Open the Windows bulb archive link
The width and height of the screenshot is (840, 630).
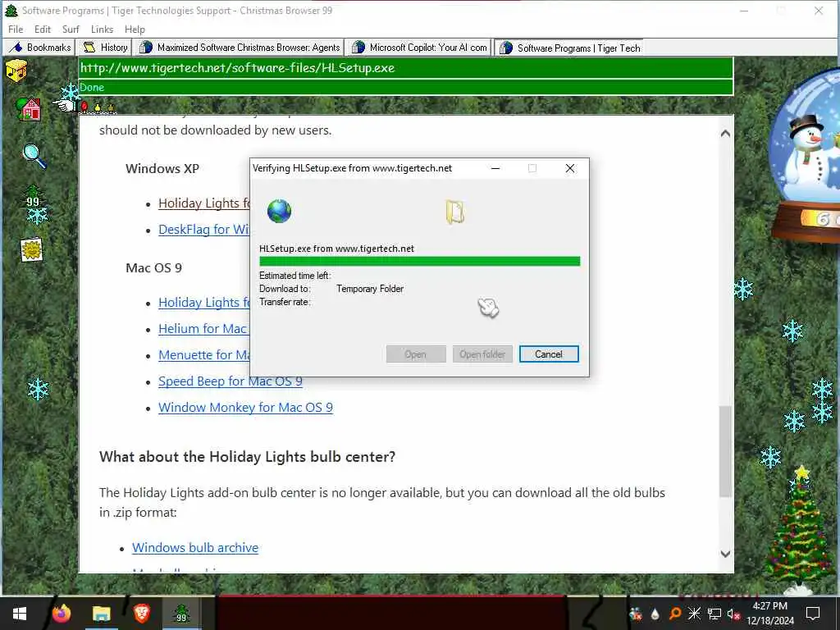point(195,547)
